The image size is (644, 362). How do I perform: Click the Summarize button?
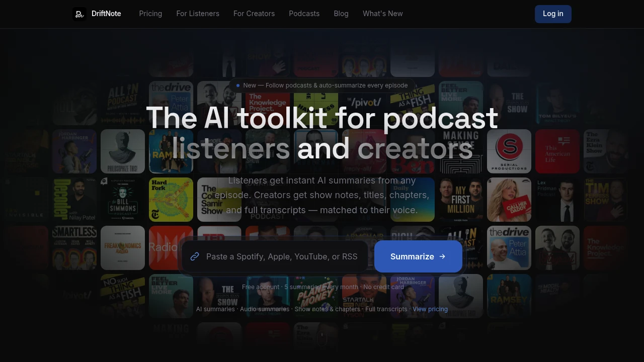click(418, 256)
